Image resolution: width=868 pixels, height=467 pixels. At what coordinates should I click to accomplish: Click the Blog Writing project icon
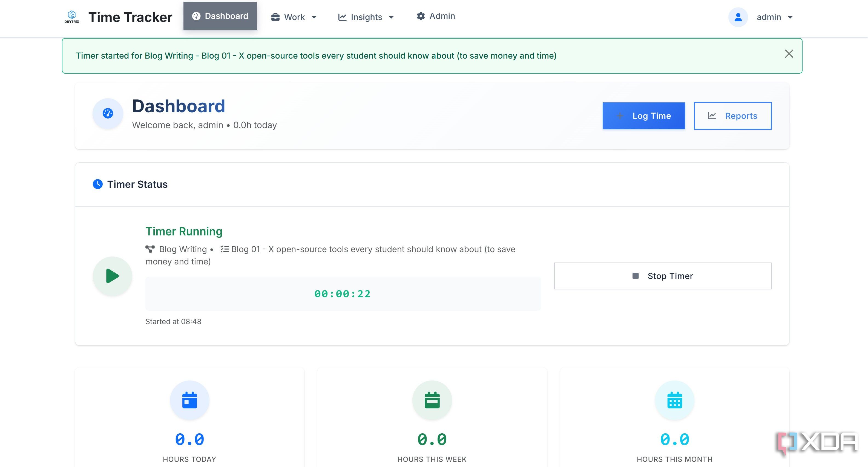[x=150, y=249]
